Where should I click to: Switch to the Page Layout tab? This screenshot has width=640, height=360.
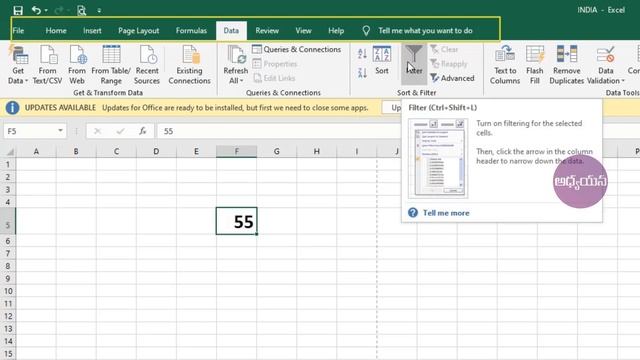tap(138, 31)
